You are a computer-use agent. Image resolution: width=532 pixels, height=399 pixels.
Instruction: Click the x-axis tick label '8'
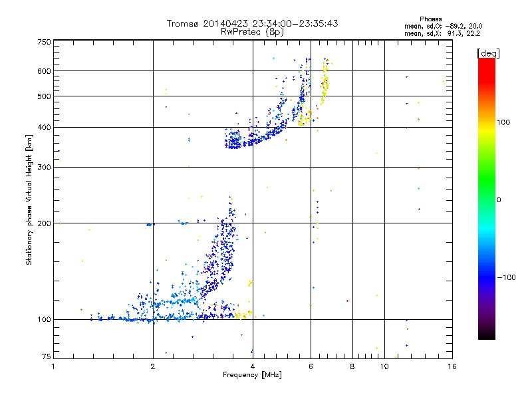click(x=352, y=366)
